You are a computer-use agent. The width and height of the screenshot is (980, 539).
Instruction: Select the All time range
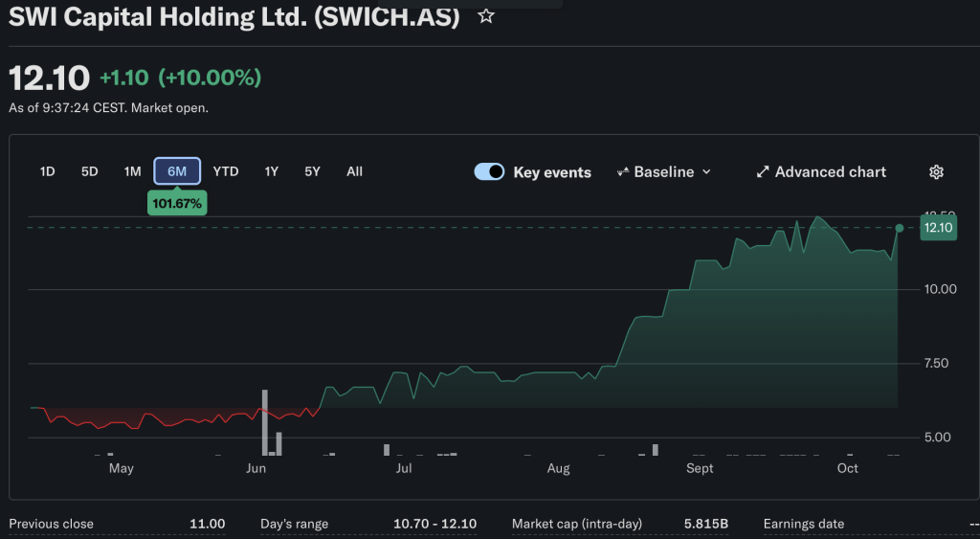tap(354, 171)
